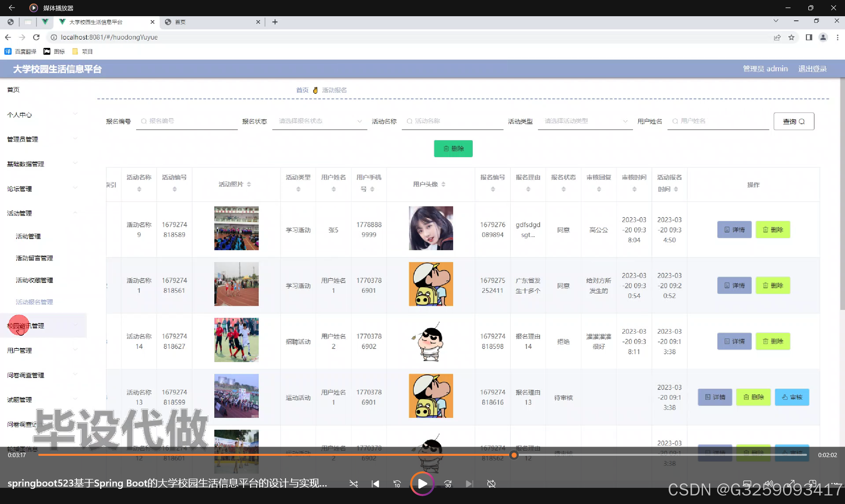
Task: Select 活动留言管理 in sidebar
Action: (x=34, y=258)
